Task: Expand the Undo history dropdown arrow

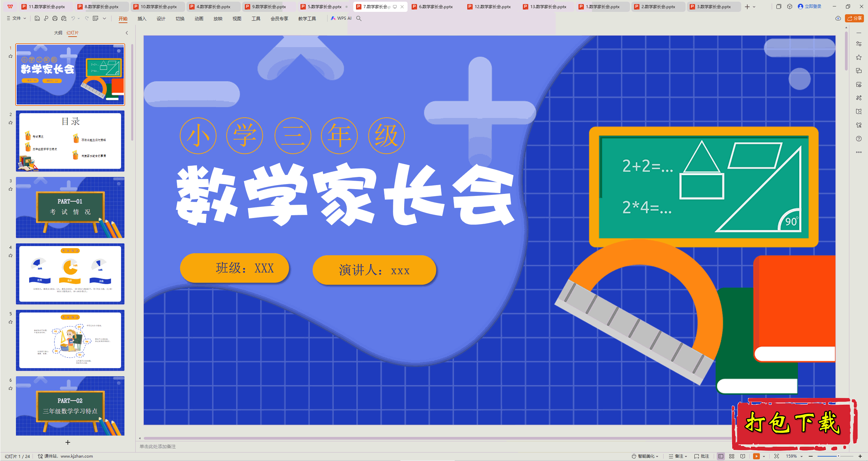Action: 79,18
